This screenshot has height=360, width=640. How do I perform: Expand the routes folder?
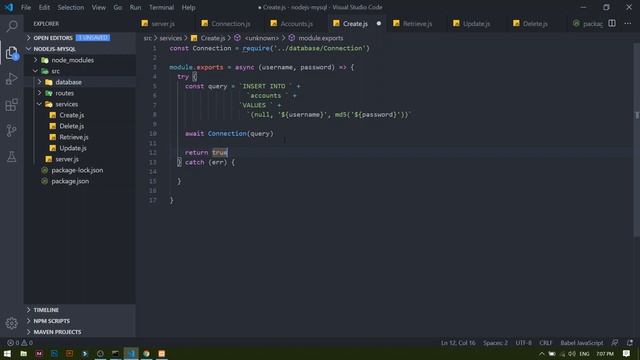click(x=80, y=93)
